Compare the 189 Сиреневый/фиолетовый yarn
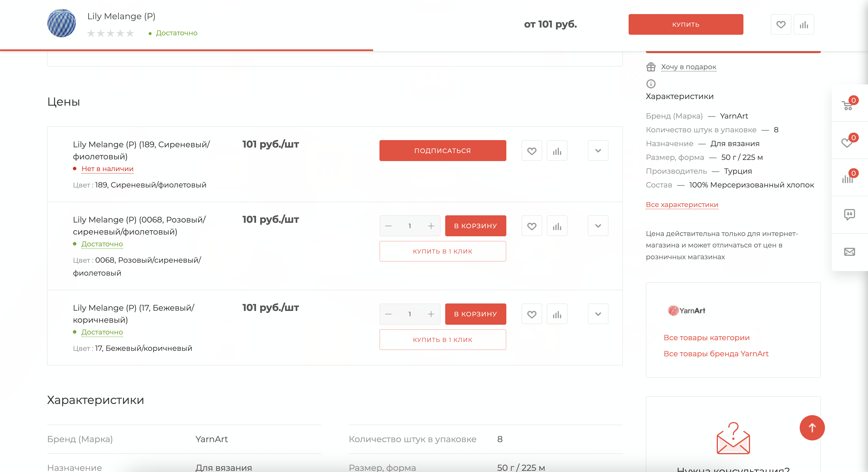This screenshot has width=868, height=472. [x=557, y=151]
